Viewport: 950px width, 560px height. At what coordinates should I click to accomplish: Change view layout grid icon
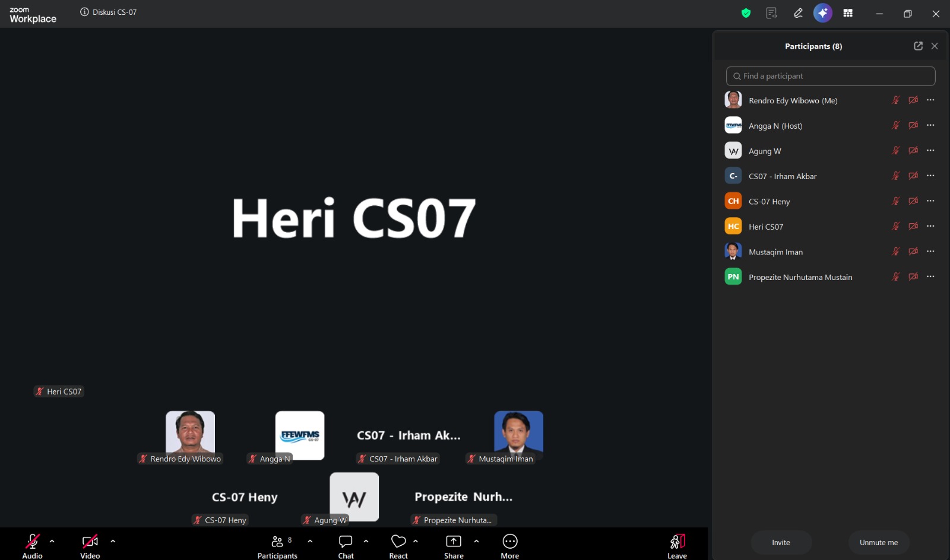848,13
